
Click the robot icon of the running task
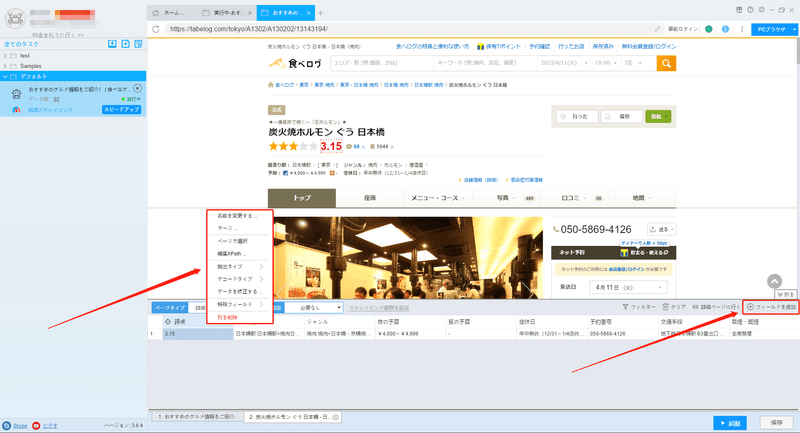(17, 94)
